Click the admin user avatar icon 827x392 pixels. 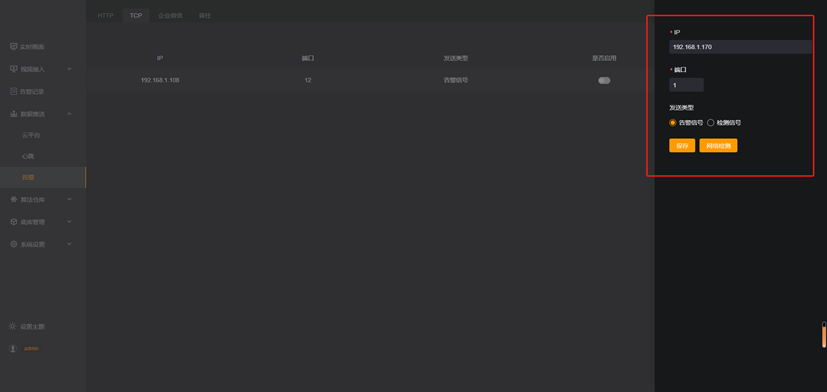pos(13,349)
